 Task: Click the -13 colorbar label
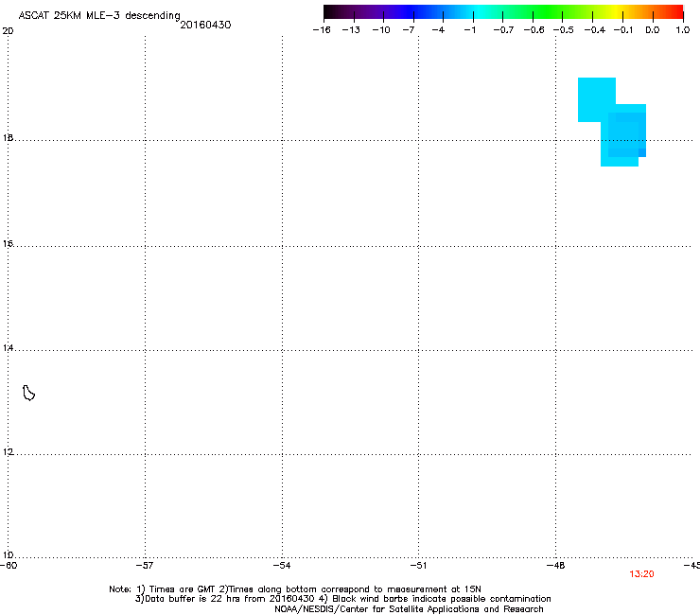pos(351,30)
